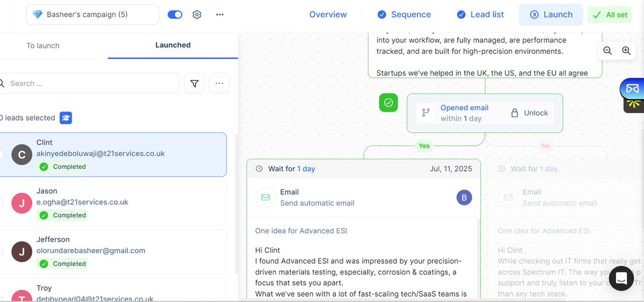Viewport: 644px width, 302px height.
Task: Open the Sequence step
Action: click(404, 14)
